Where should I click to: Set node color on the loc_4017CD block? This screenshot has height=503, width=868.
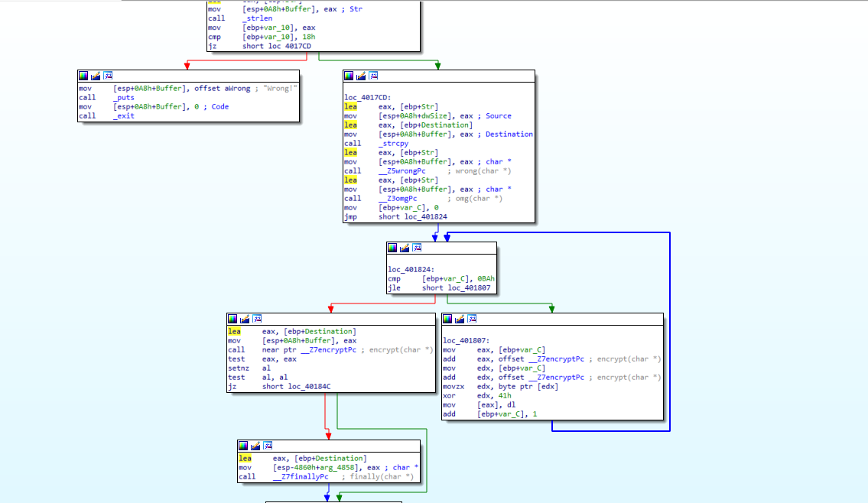pos(349,76)
